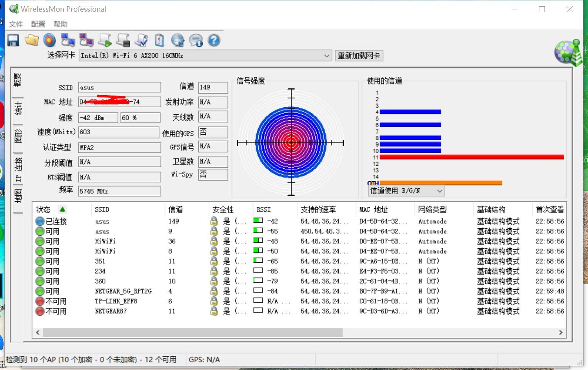Open help via blue question mark icon
This screenshot has height=370, width=588.
click(214, 40)
